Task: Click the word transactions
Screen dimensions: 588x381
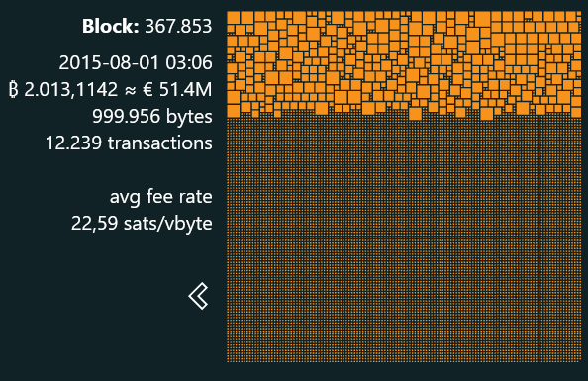Action: click(x=160, y=143)
